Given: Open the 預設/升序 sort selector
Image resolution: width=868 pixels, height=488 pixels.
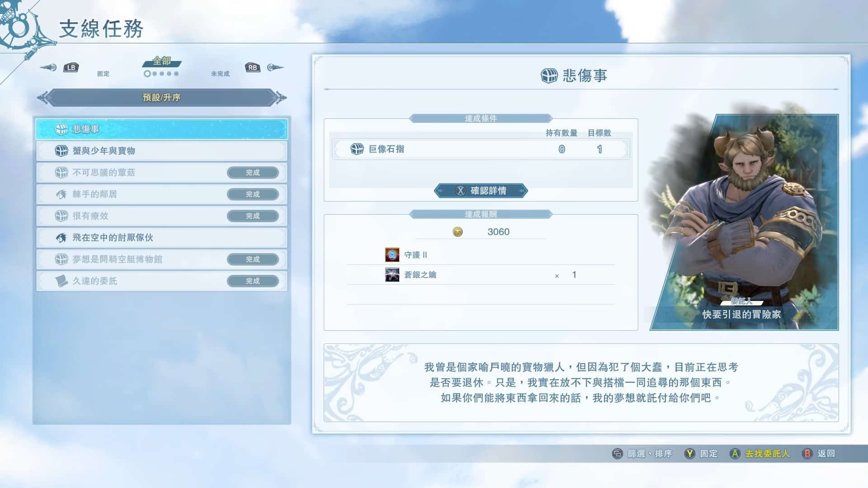Looking at the screenshot, I should pyautogui.click(x=161, y=98).
